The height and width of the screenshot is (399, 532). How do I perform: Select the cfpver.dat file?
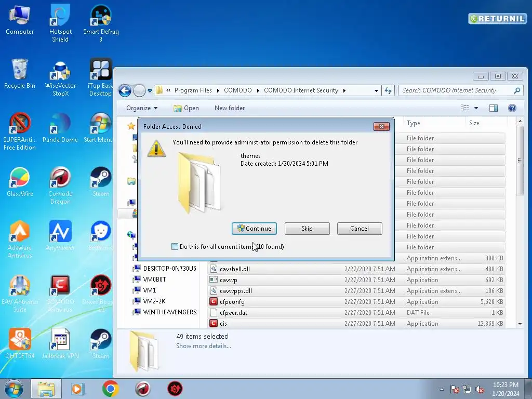(356, 312)
